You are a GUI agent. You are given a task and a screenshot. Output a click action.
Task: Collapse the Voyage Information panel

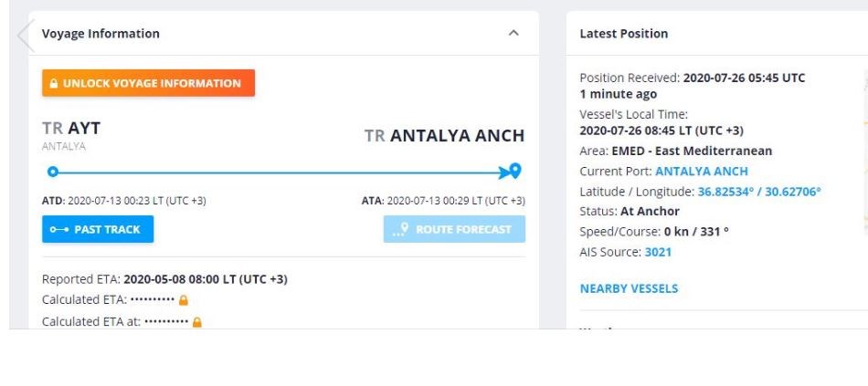[x=513, y=34]
